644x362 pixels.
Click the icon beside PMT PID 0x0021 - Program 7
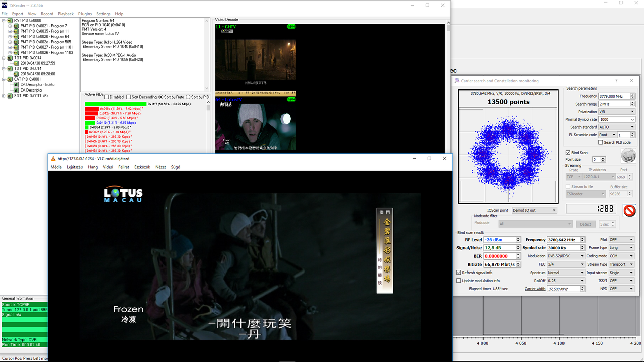(17, 26)
